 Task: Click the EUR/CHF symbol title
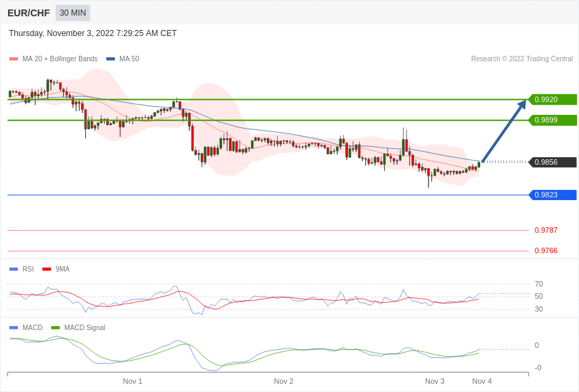click(x=29, y=13)
